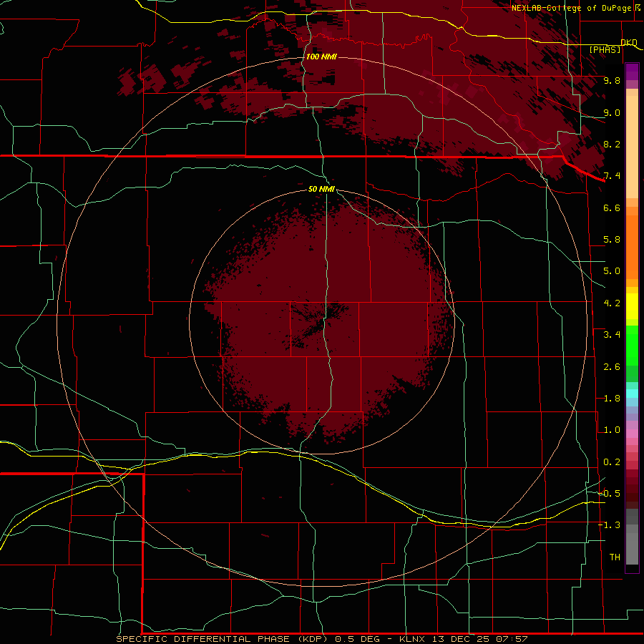Click the 0.2 scale value

coord(612,462)
